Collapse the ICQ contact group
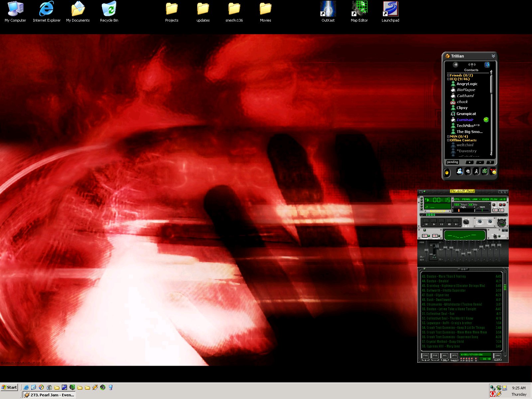The height and width of the screenshot is (399, 532). coord(448,79)
